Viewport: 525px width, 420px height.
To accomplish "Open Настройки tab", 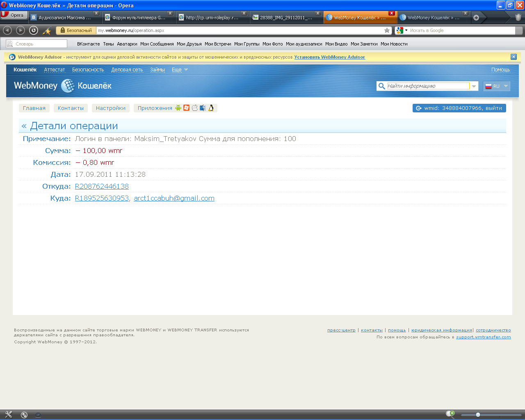I will point(111,108).
